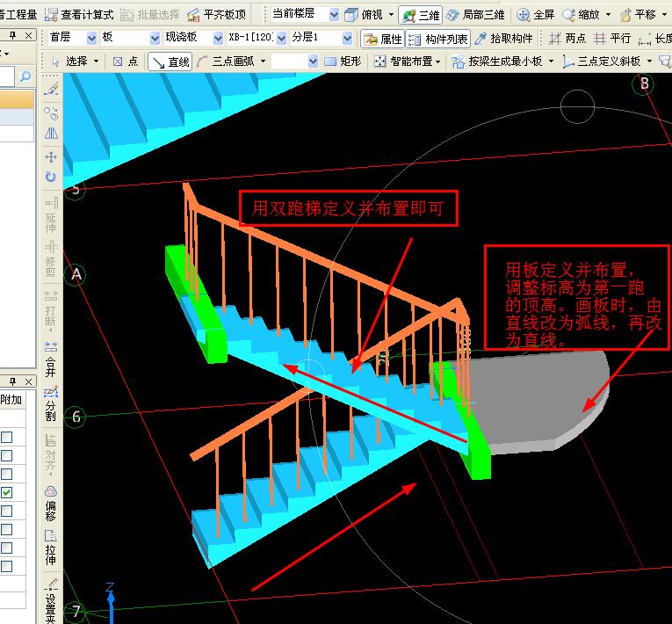Select 平行 parallel auxiliary axis tool
This screenshot has width=672, height=624.
(612, 39)
